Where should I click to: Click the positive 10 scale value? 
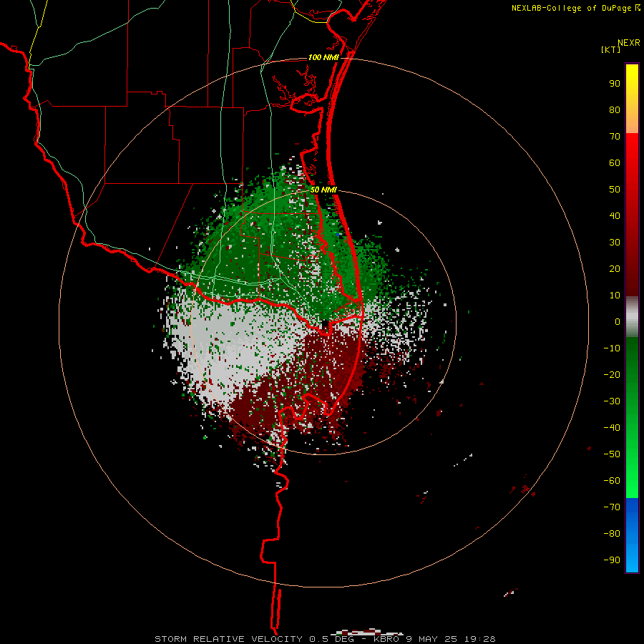(615, 296)
